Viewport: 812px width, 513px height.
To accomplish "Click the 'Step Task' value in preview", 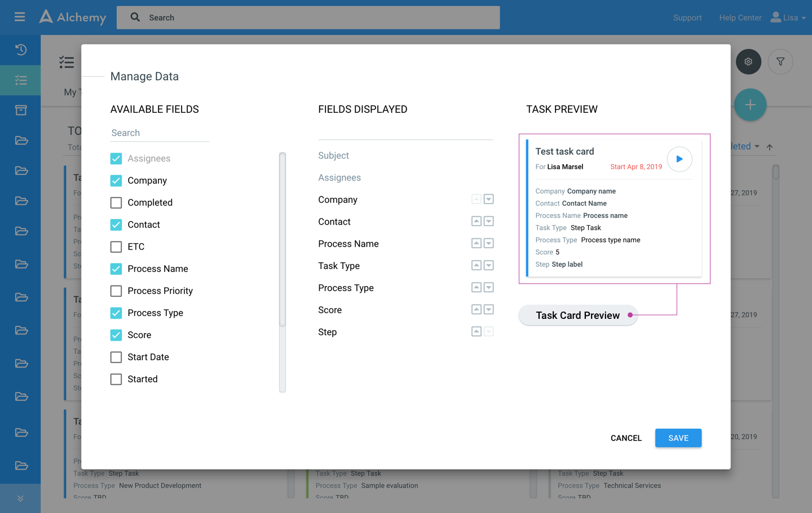I will tap(586, 227).
